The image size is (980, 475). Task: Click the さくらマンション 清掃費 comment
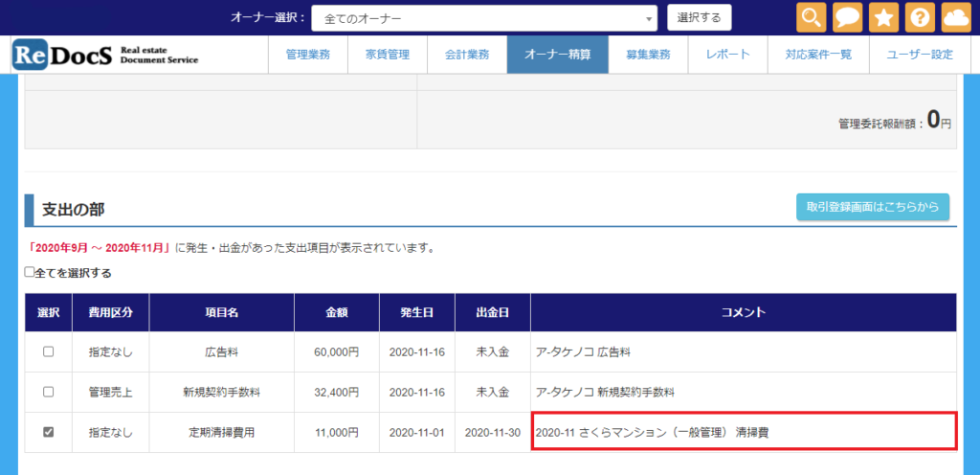(x=653, y=433)
